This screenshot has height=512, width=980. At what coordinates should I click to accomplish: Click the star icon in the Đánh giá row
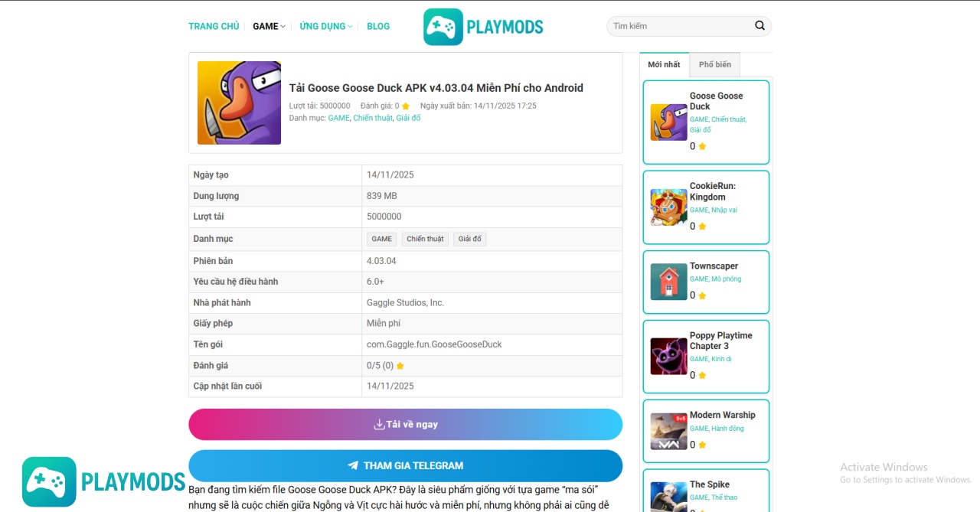pyautogui.click(x=400, y=366)
